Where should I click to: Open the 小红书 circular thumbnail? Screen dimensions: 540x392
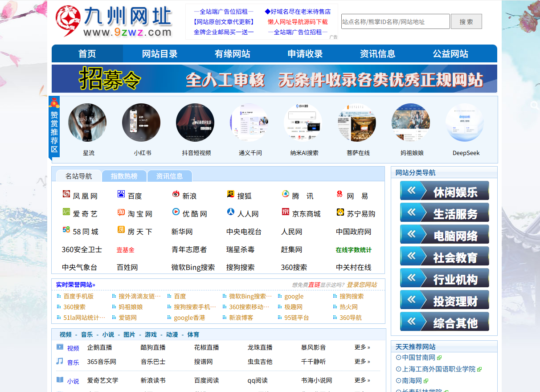[x=141, y=122]
